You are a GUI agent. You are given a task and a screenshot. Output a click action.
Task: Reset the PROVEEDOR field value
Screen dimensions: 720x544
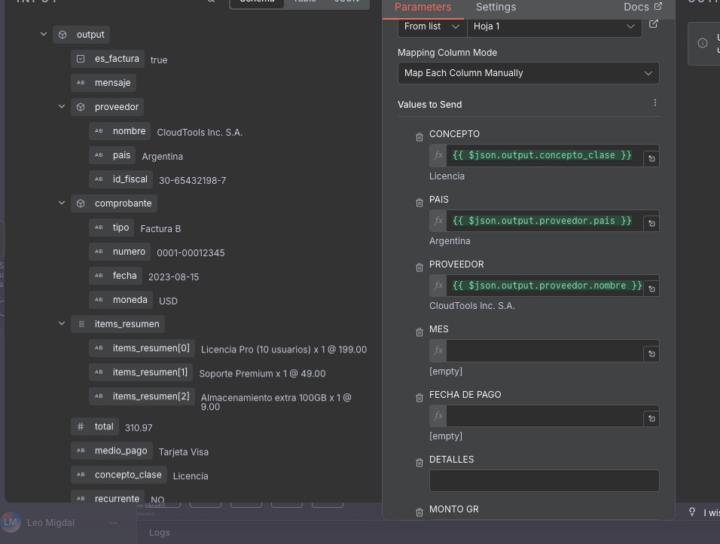pos(651,289)
